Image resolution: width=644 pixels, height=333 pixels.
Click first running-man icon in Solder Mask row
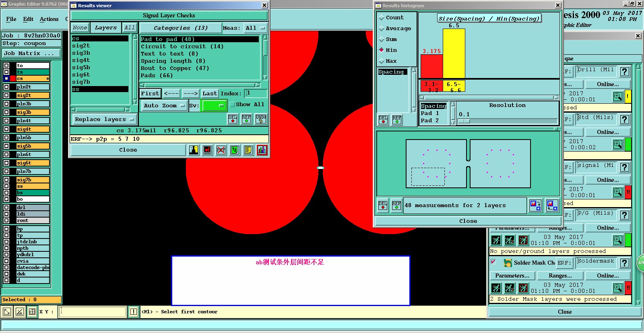(x=496, y=288)
